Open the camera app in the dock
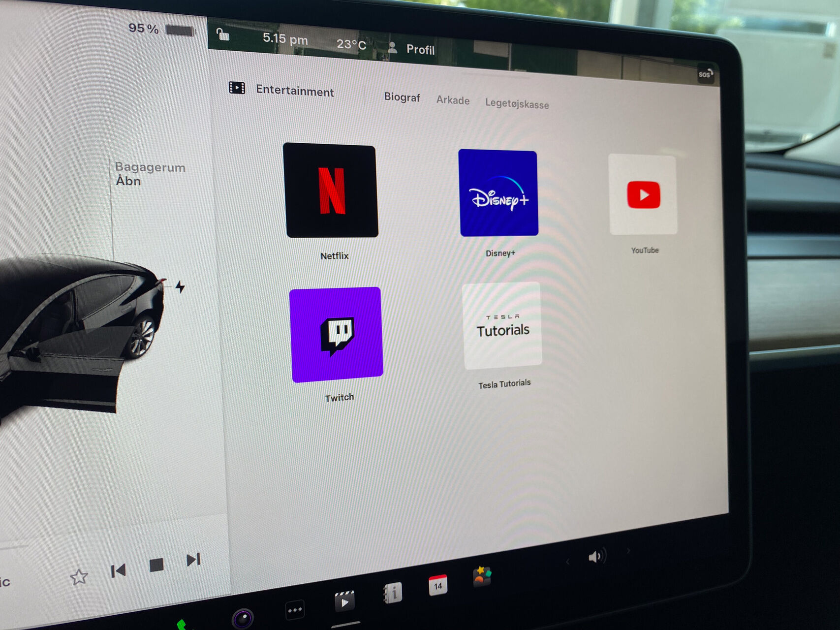 243,618
